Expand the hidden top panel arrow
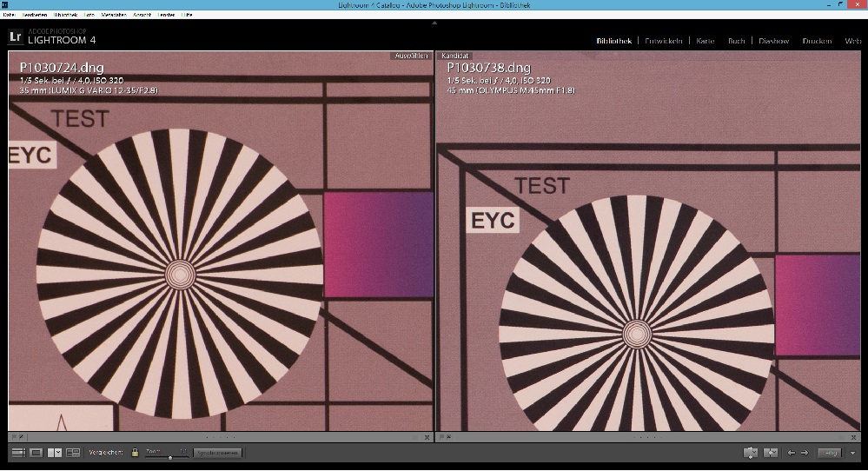 [434, 23]
